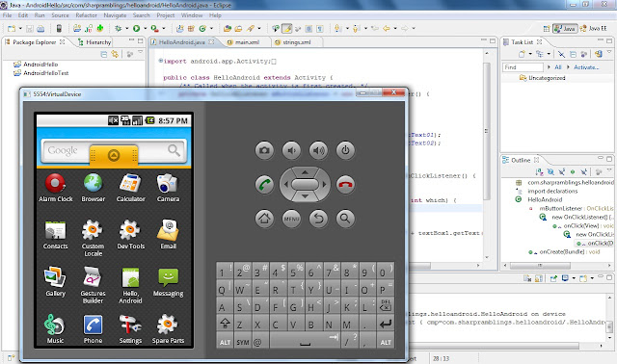Expand the import declaration in editor
Viewport: 617px width, 364px height.
161,61
